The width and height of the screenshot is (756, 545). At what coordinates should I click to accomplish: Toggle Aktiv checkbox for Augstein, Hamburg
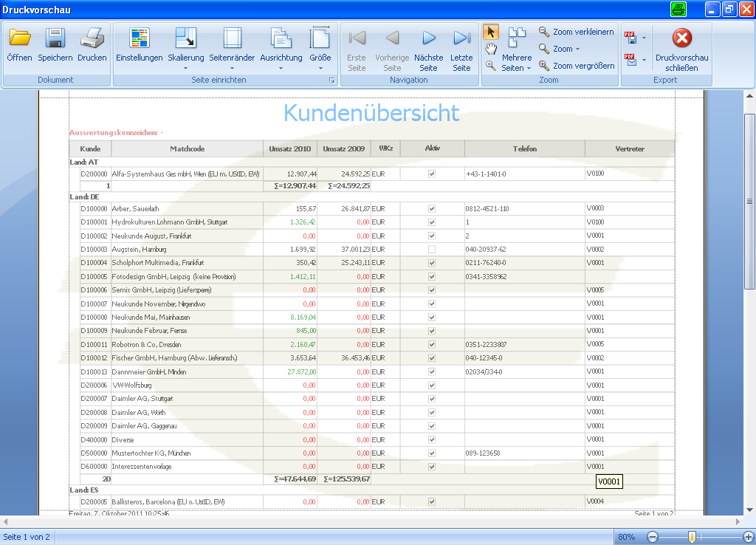(x=431, y=250)
